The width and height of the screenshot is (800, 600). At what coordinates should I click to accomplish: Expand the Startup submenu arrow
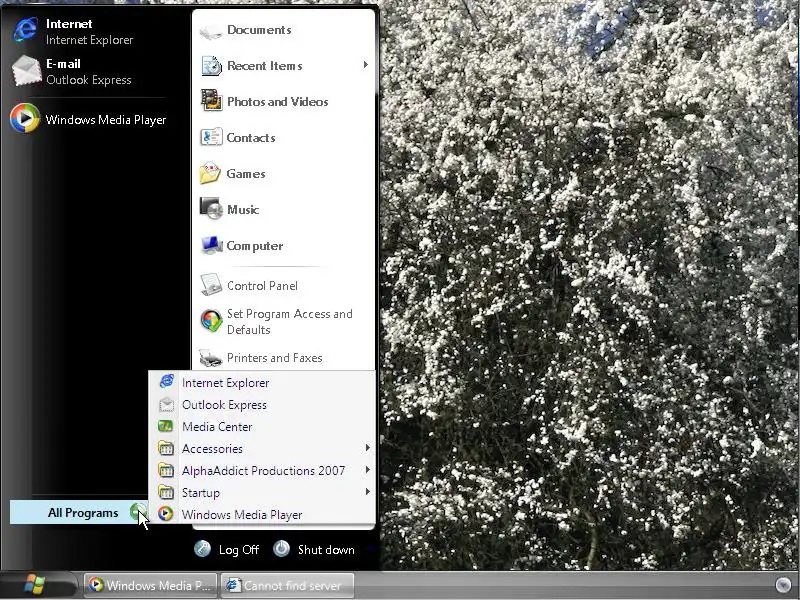367,491
